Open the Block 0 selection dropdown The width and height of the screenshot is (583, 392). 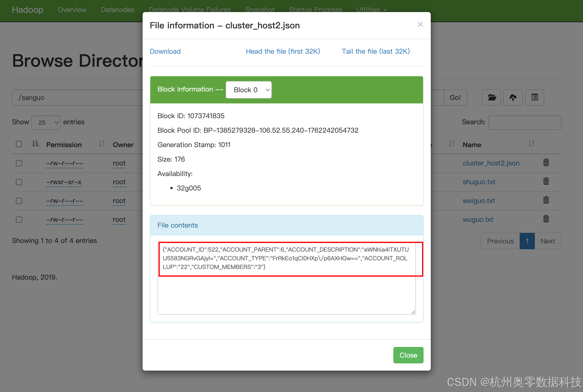click(x=249, y=90)
